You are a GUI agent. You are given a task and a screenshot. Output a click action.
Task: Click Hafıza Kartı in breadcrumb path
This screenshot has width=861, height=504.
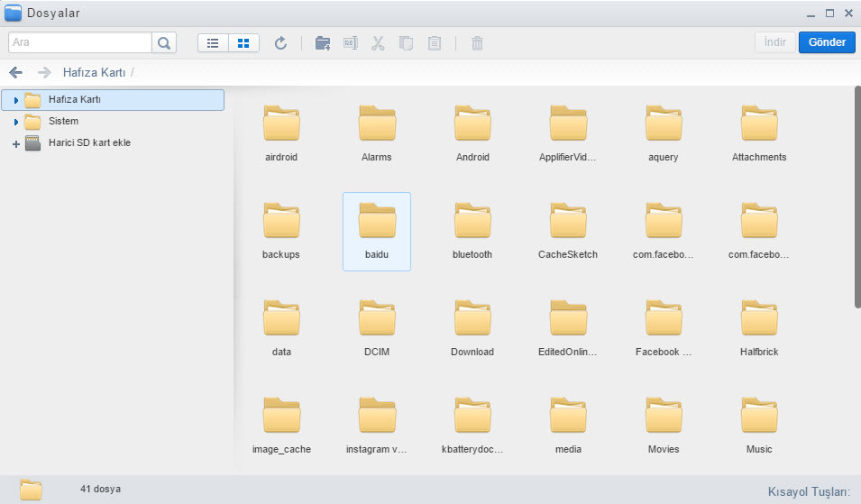93,72
